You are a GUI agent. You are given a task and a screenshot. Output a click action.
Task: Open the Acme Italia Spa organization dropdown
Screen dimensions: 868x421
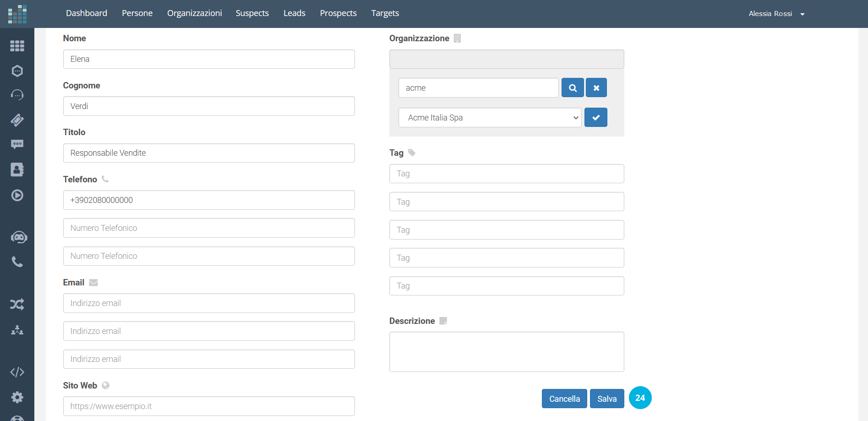coord(490,117)
